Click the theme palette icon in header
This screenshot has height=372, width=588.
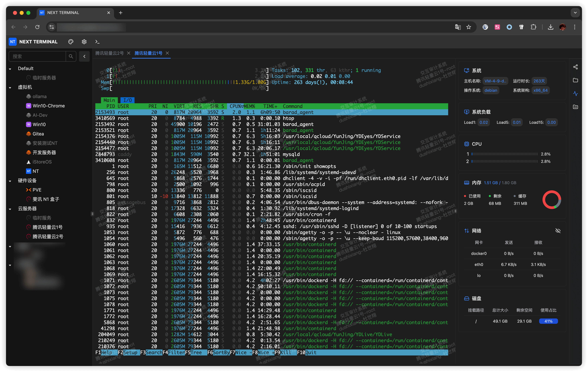tap(71, 42)
